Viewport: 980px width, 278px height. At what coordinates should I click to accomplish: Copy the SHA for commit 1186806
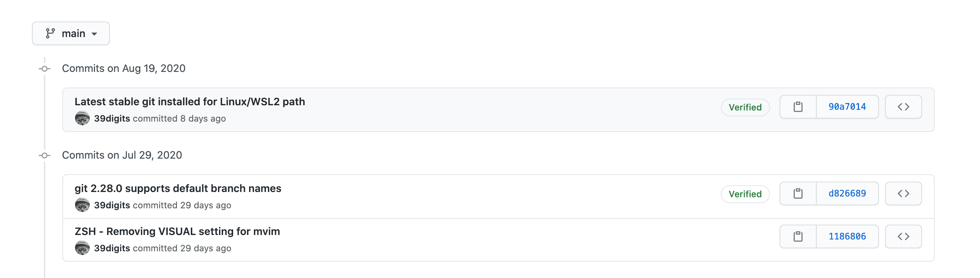(798, 236)
